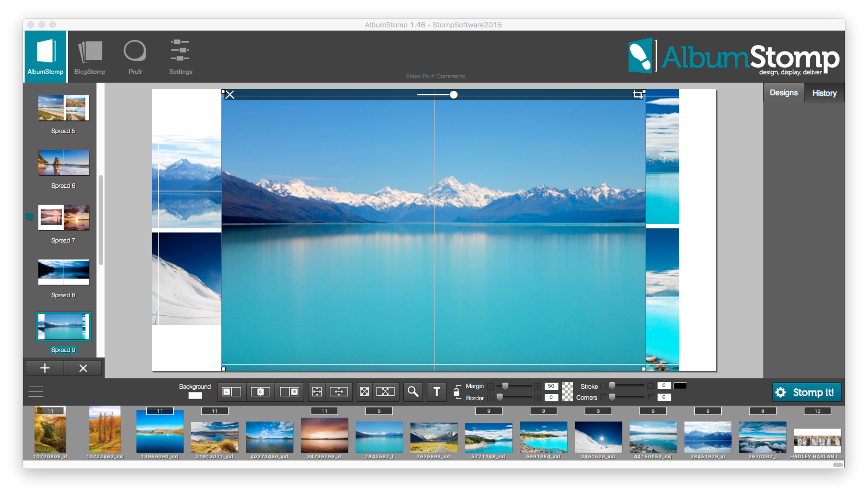The image size is (868, 496).
Task: Click the Border slider handle
Action: [500, 397]
